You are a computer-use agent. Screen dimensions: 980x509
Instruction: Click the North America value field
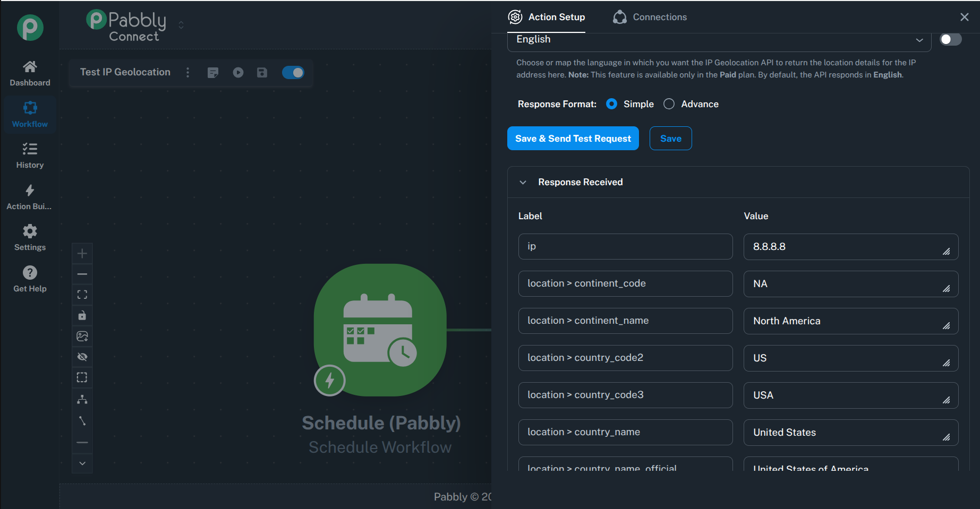click(851, 321)
